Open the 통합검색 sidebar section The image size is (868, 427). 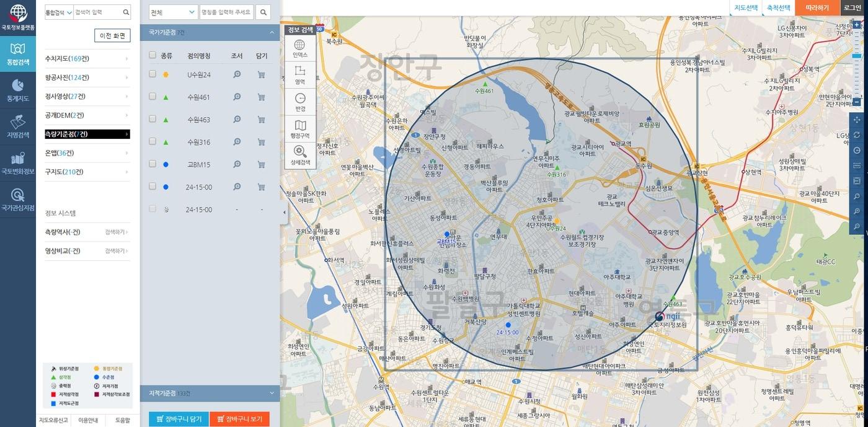pyautogui.click(x=18, y=54)
